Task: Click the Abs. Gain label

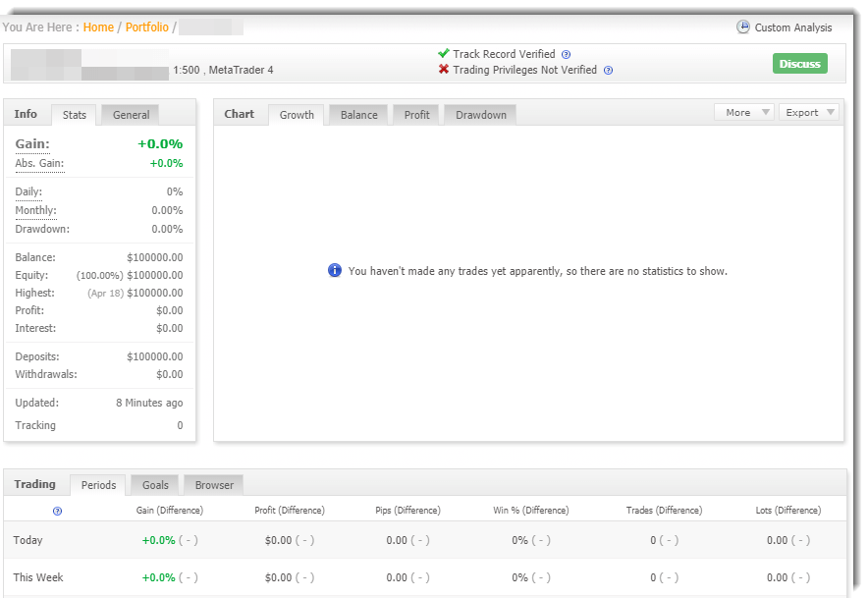Action: pos(39,164)
